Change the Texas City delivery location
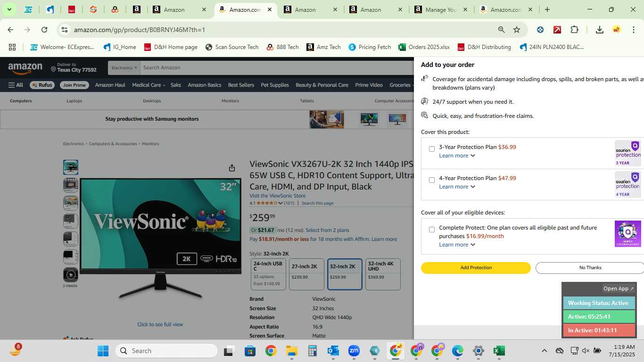Screen dimensions: 644x362 (74, 67)
